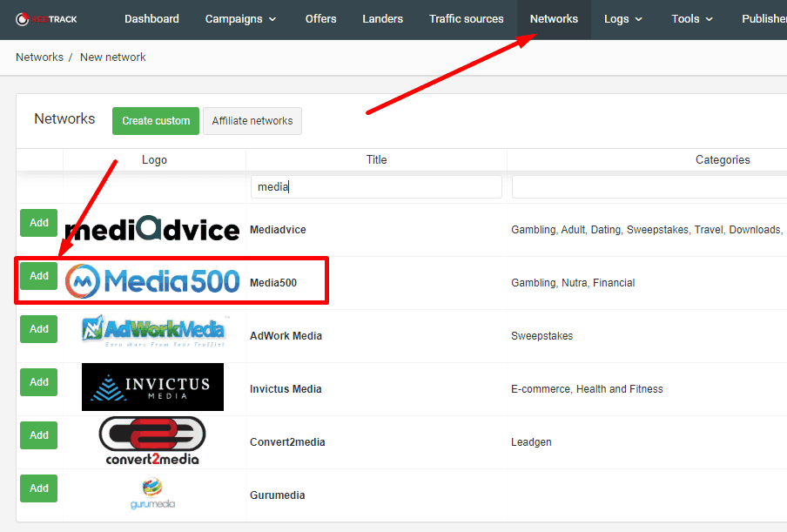Viewport: 787px width, 532px height.
Task: Add the Media500 network
Action: pyautogui.click(x=38, y=276)
